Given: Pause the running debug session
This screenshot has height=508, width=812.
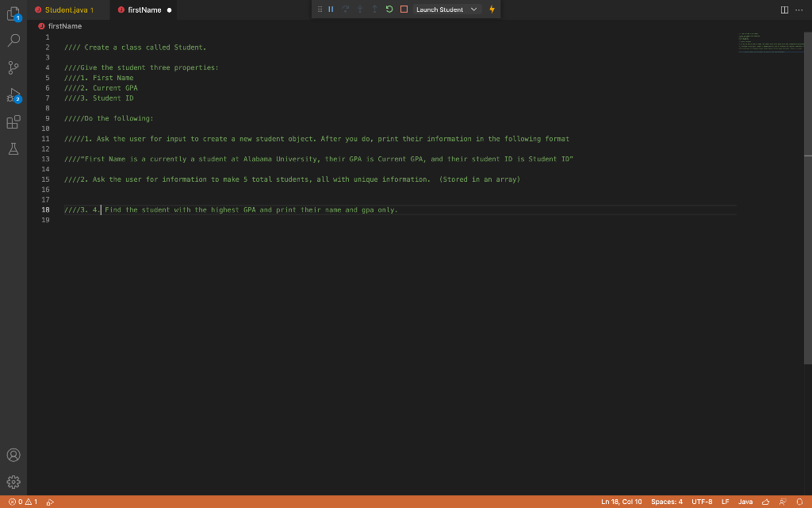Looking at the screenshot, I should pyautogui.click(x=329, y=10).
